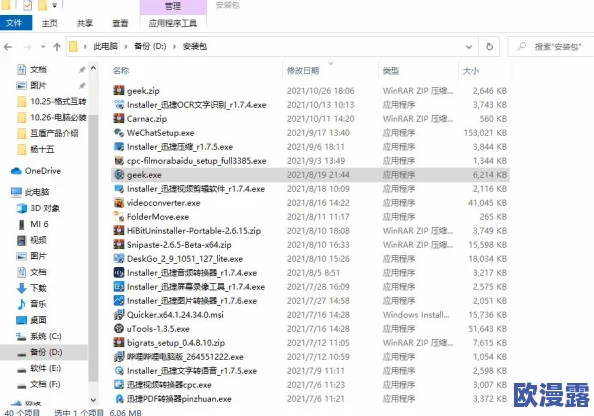Click 备份 (D:) in the address path
This screenshot has height=416, width=594.
150,46
